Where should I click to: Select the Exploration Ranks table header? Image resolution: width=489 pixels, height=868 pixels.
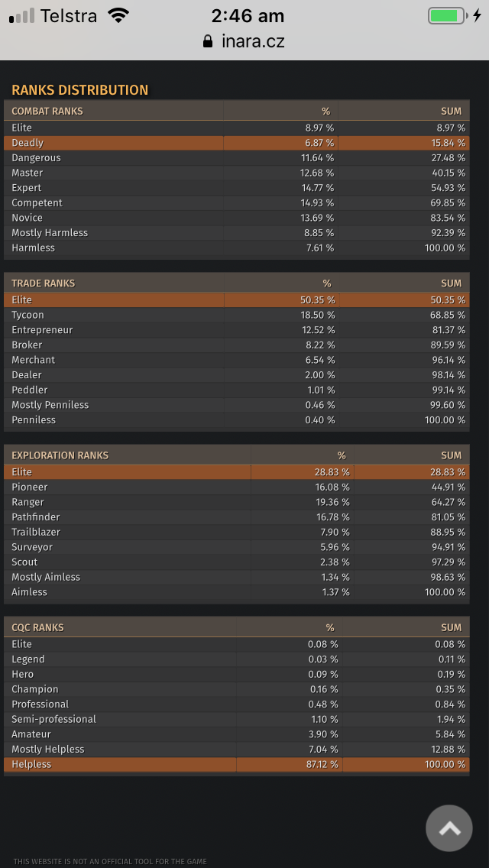tap(236, 455)
